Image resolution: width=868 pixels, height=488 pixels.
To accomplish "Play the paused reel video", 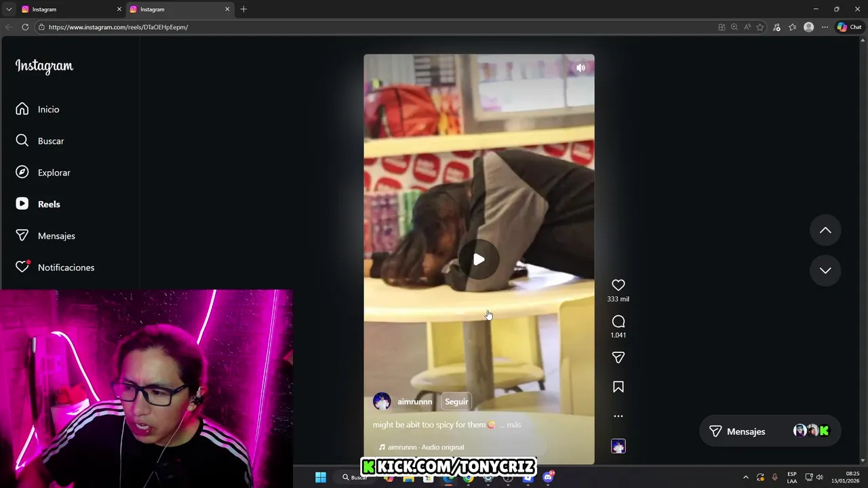I will pyautogui.click(x=479, y=260).
